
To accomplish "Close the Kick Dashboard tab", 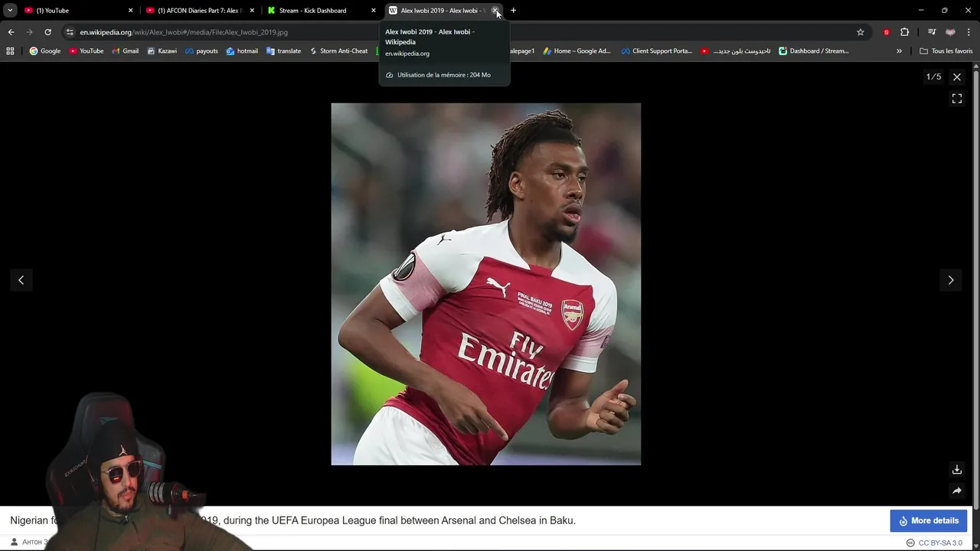I will 374,11.
